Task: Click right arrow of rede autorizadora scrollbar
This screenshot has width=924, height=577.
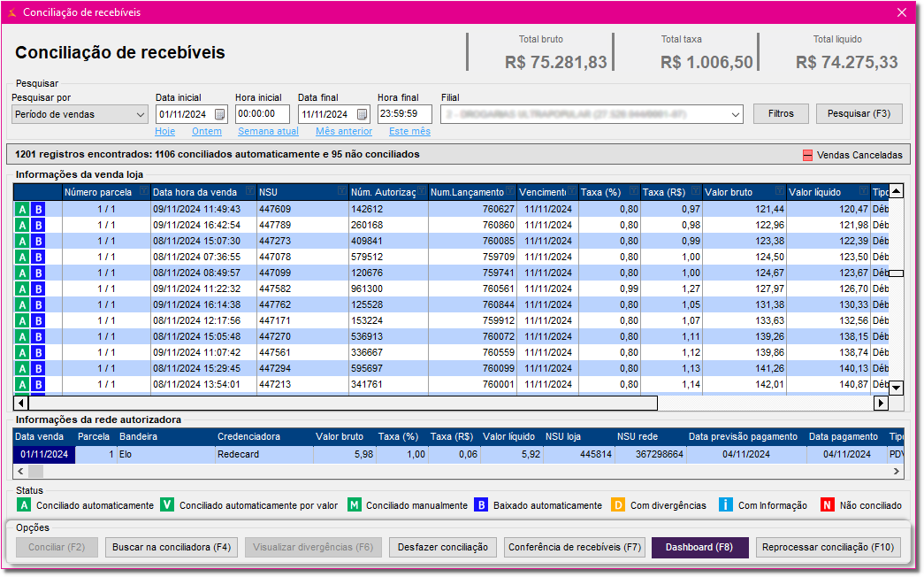Action: [897, 472]
